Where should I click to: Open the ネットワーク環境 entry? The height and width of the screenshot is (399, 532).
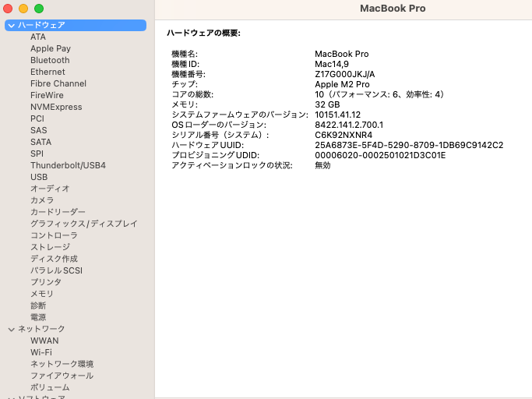click(62, 364)
